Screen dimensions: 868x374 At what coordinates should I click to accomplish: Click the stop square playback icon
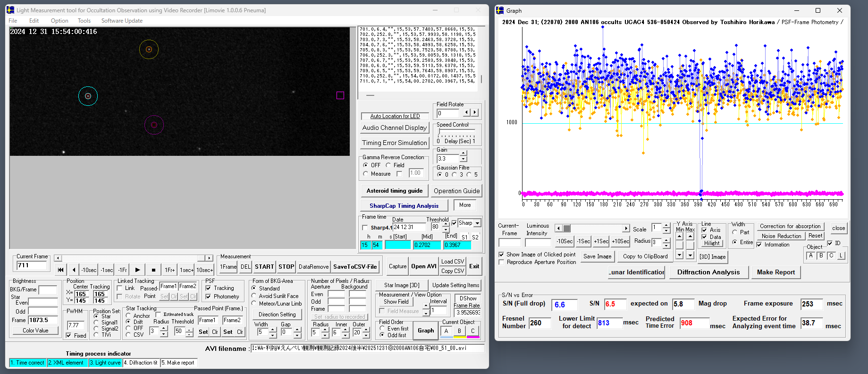coord(153,270)
